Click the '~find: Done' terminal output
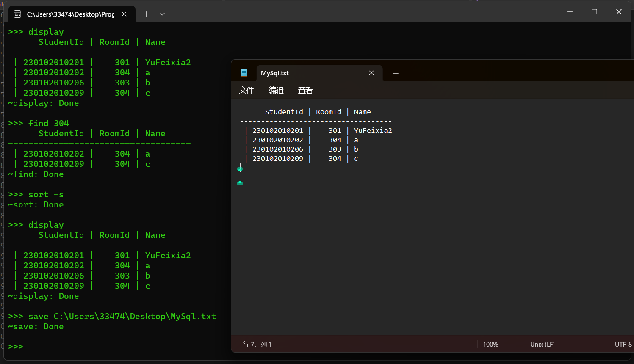The height and width of the screenshot is (364, 634). [36, 174]
